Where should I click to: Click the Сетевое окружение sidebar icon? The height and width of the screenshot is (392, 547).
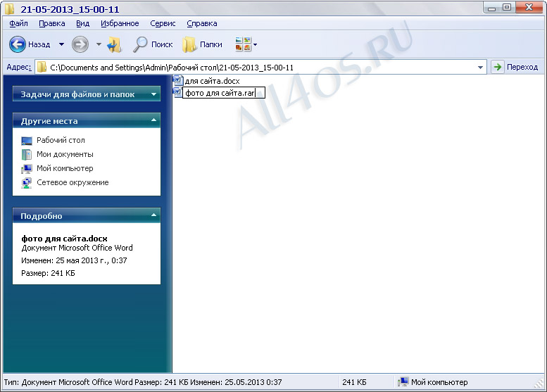27,183
